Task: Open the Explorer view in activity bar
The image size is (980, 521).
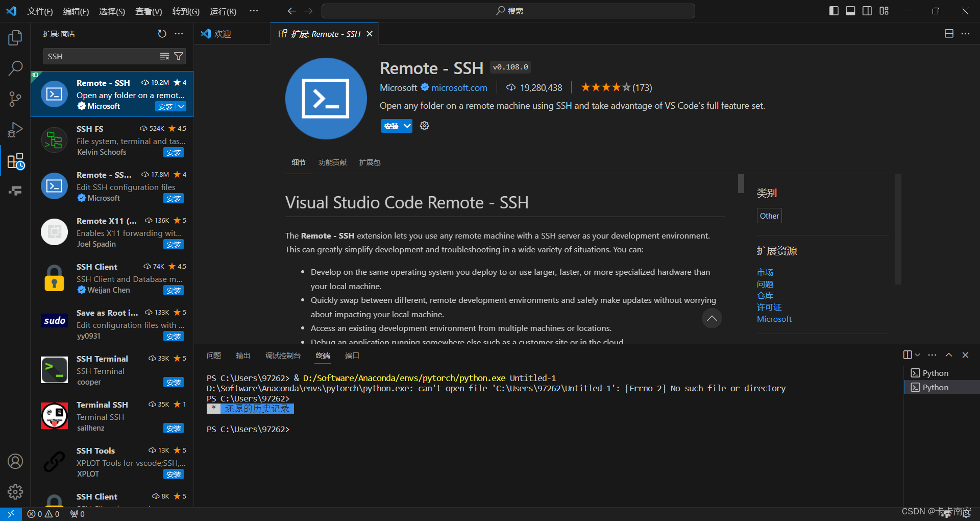Action: (x=15, y=37)
